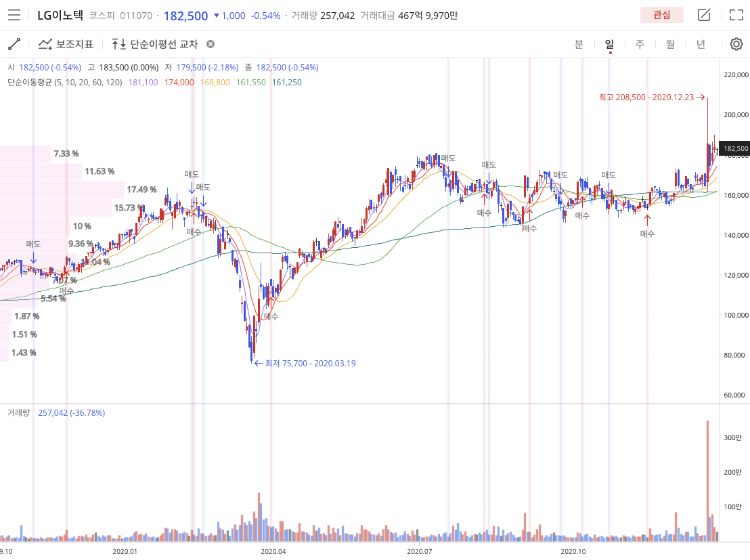Click the 2020.07 date axis label

[420, 551]
